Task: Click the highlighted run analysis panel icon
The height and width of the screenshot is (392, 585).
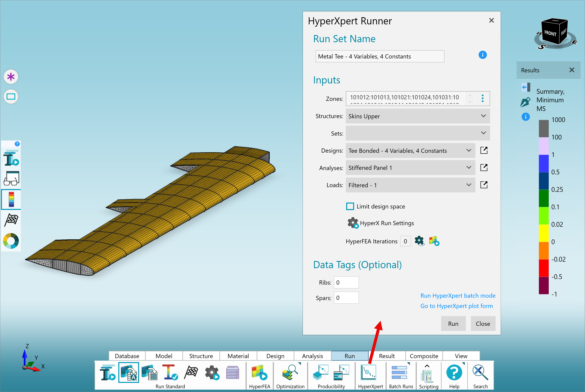Action: point(128,373)
